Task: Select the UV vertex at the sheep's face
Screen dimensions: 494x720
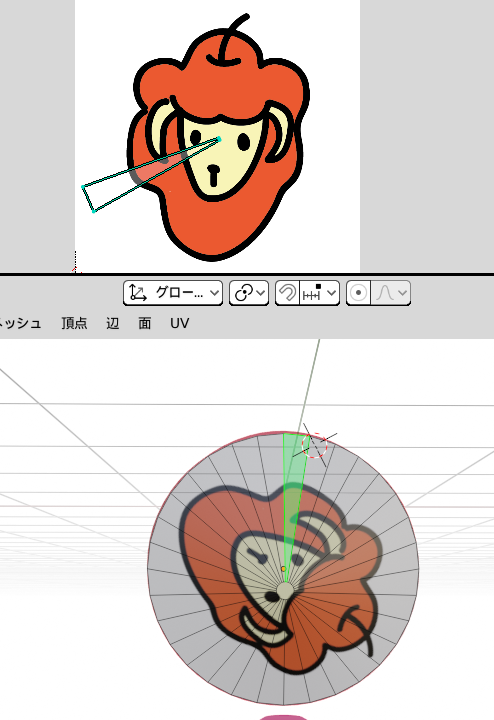Action: (x=219, y=139)
